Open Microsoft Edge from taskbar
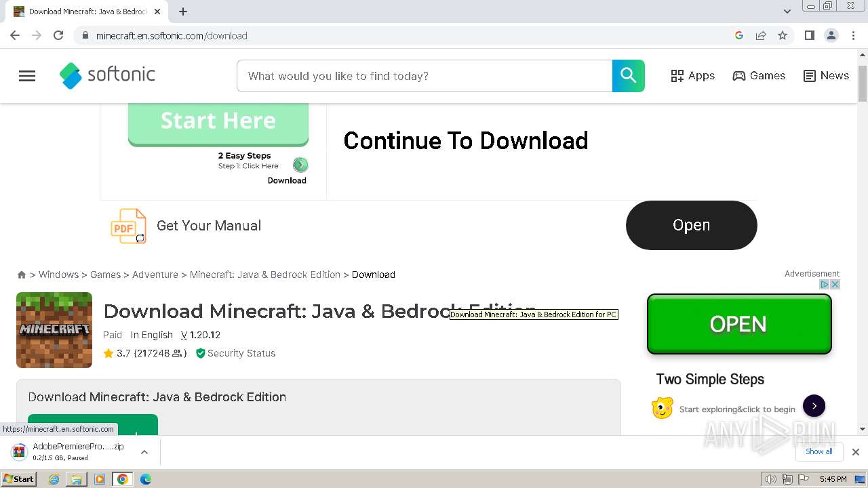The width and height of the screenshot is (868, 488). (x=145, y=479)
